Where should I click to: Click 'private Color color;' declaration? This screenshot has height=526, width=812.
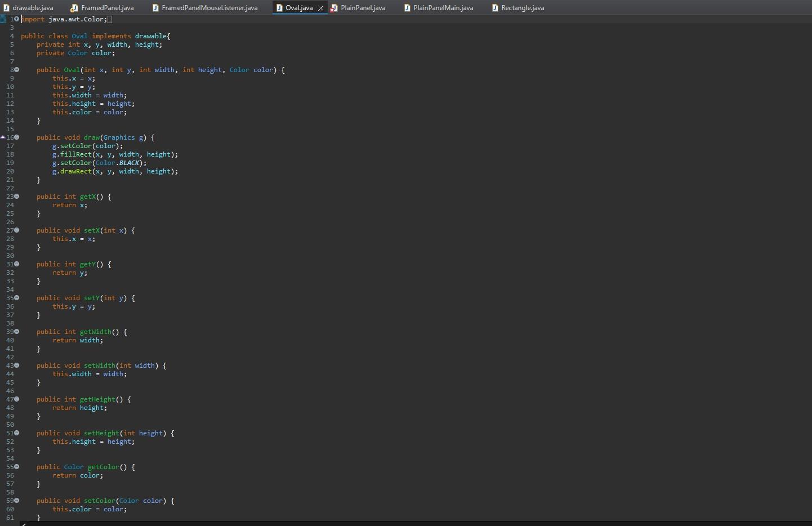pyautogui.click(x=75, y=53)
